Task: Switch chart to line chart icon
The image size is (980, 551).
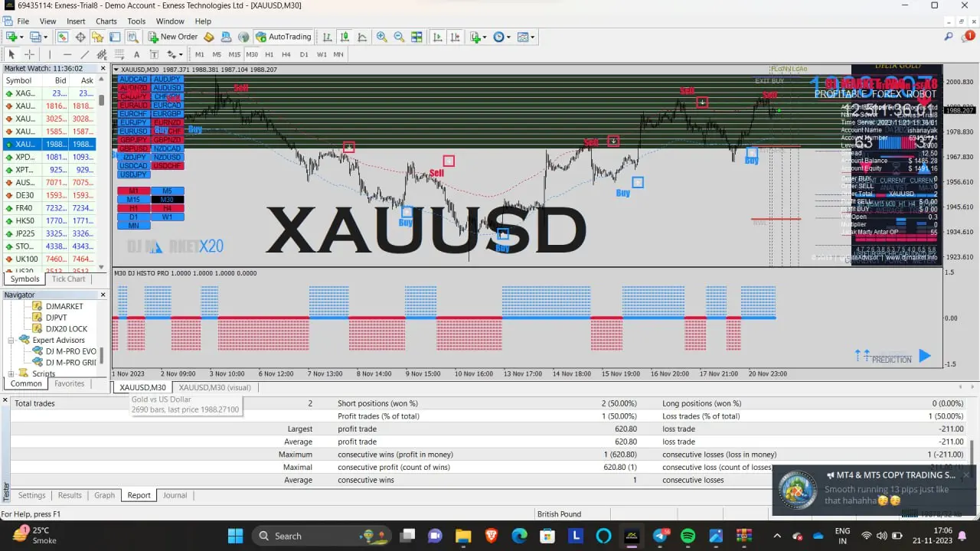Action: click(362, 37)
